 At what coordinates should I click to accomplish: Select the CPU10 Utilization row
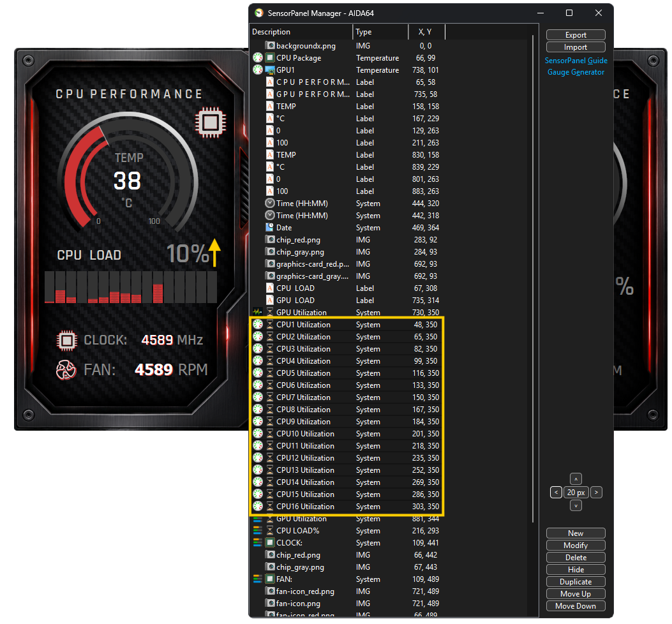click(x=347, y=434)
